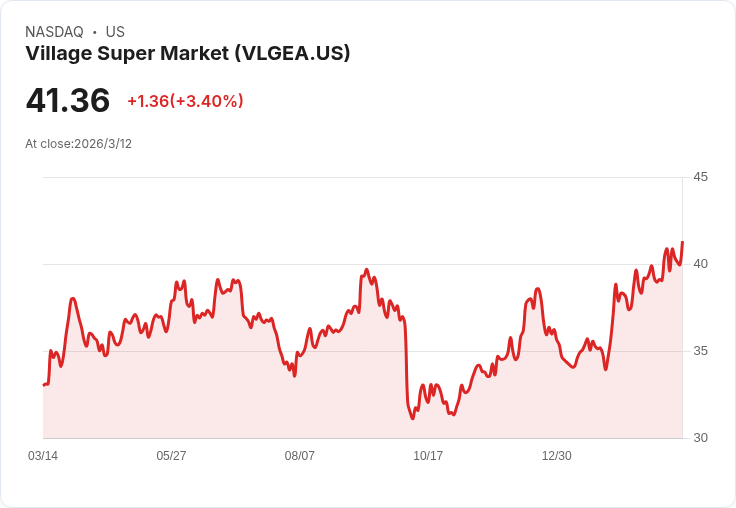736x508 pixels.
Task: Select the 45 y-axis price label
Action: pyautogui.click(x=700, y=177)
